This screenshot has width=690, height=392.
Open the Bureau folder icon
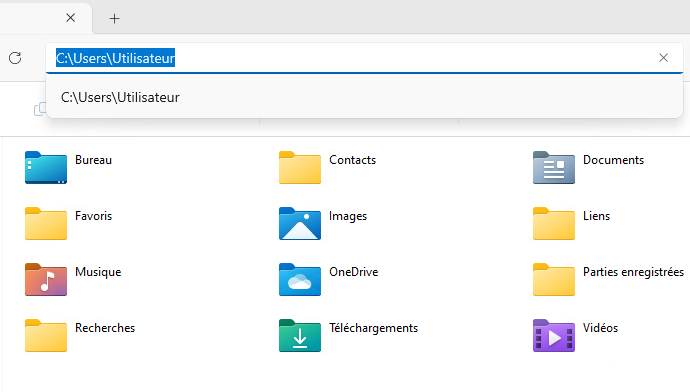tap(46, 168)
